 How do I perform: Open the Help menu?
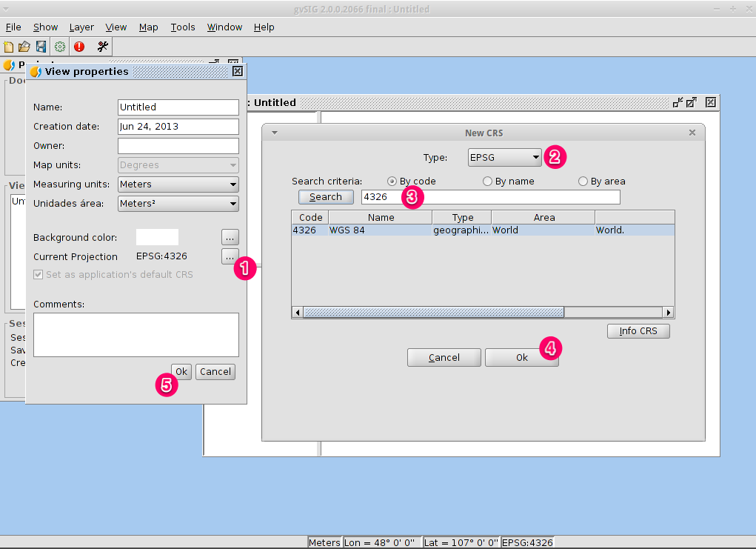click(264, 27)
